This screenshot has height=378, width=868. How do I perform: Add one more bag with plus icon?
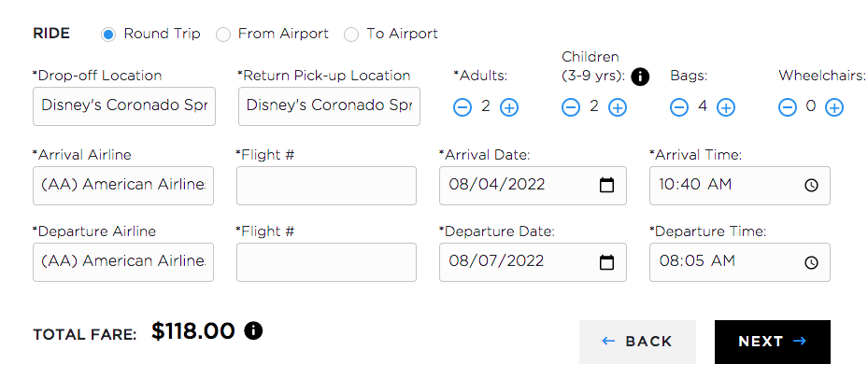point(726,107)
